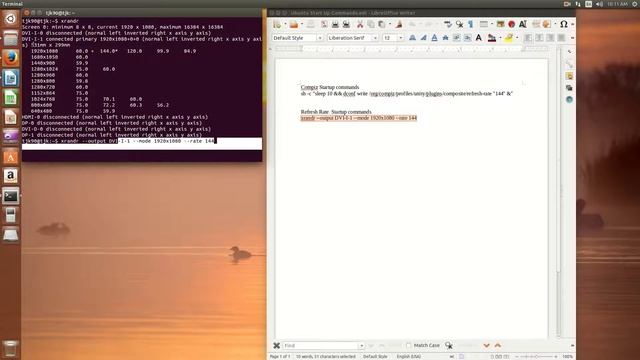The width and height of the screenshot is (640, 360).
Task: Click the 'Compiz Startup commands' heading text
Action: [330, 87]
